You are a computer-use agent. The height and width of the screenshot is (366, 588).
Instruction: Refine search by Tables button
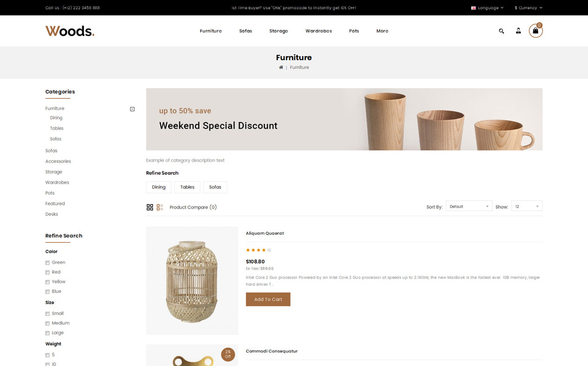click(187, 187)
